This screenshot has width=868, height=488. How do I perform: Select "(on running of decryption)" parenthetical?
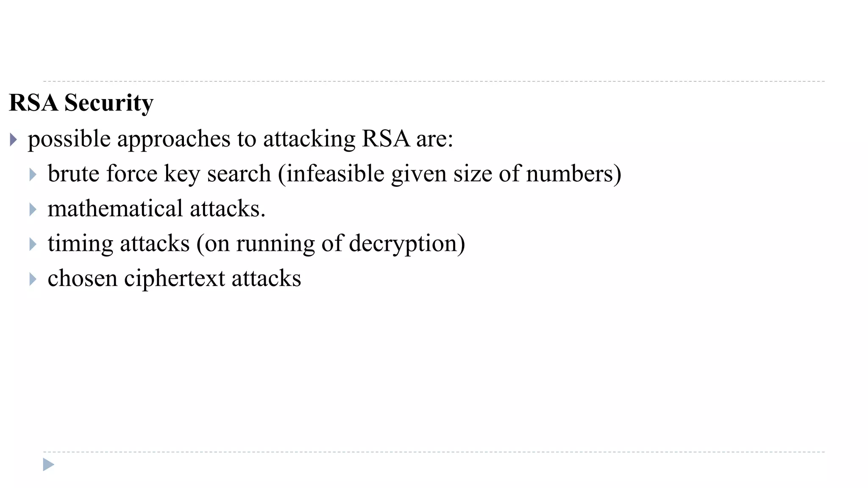tap(331, 244)
